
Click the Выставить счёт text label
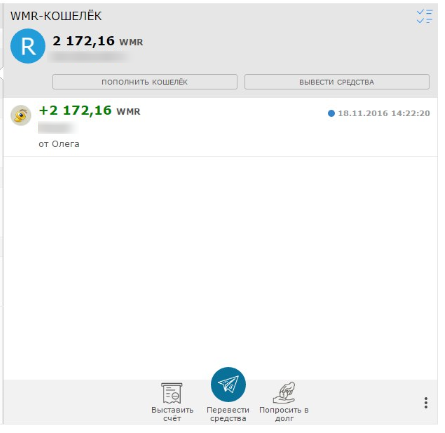[172, 414]
